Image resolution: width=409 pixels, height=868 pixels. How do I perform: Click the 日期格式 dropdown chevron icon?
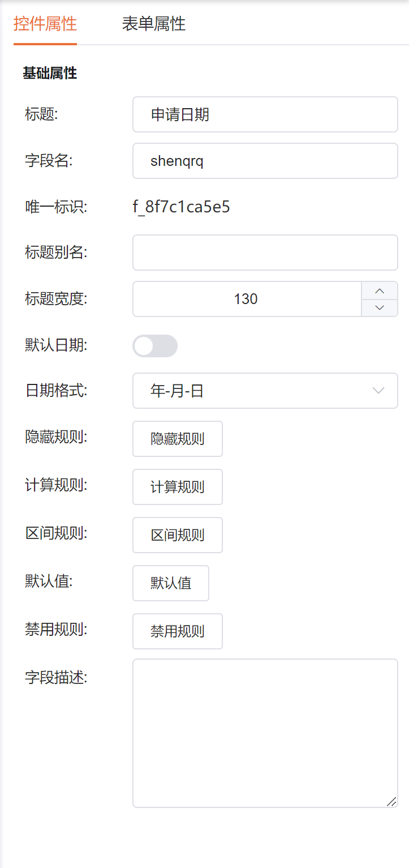click(x=378, y=391)
